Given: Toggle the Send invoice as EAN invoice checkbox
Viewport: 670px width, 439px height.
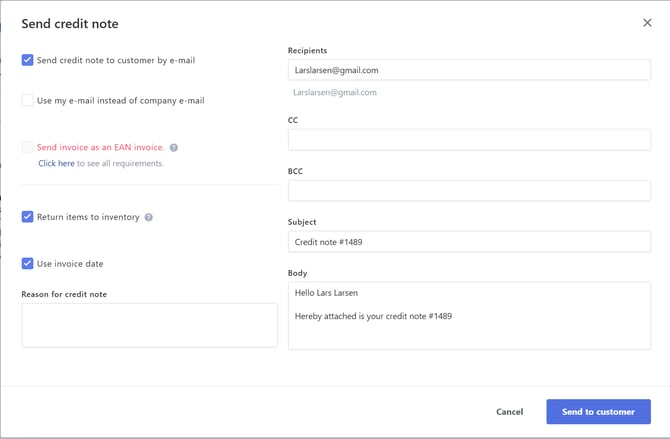Looking at the screenshot, I should (28, 147).
